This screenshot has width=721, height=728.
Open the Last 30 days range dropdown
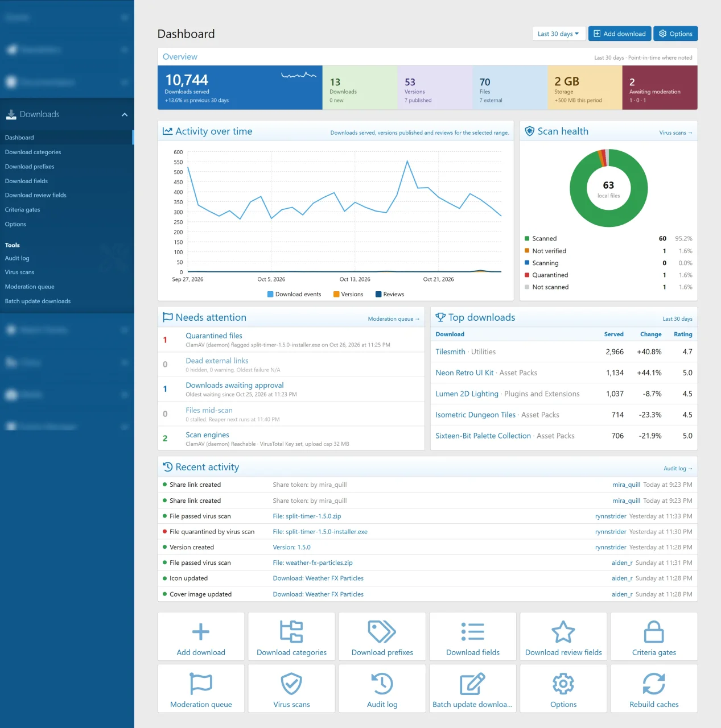coord(558,34)
